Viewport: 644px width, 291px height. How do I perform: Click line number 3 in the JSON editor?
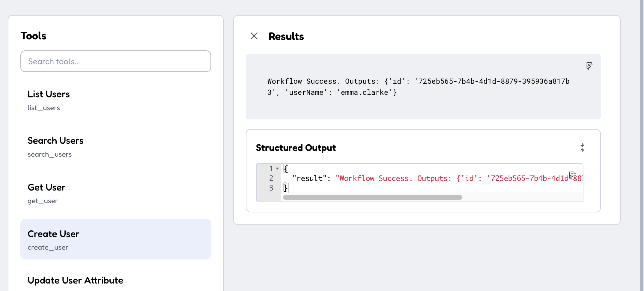(x=271, y=188)
